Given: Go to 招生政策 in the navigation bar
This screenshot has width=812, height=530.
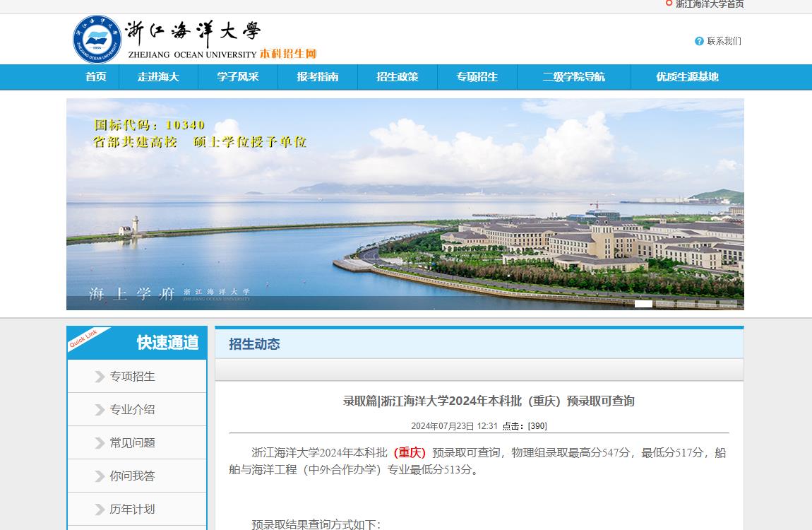Looking at the screenshot, I should (x=398, y=77).
